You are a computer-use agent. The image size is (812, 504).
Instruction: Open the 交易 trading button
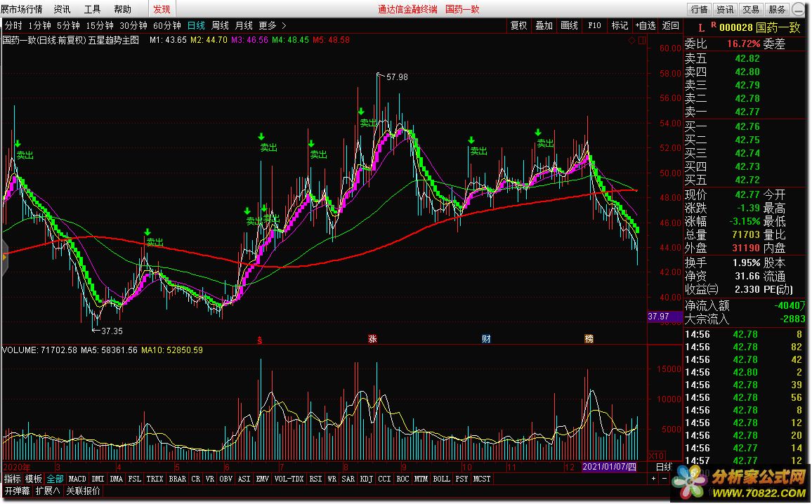coord(751,9)
